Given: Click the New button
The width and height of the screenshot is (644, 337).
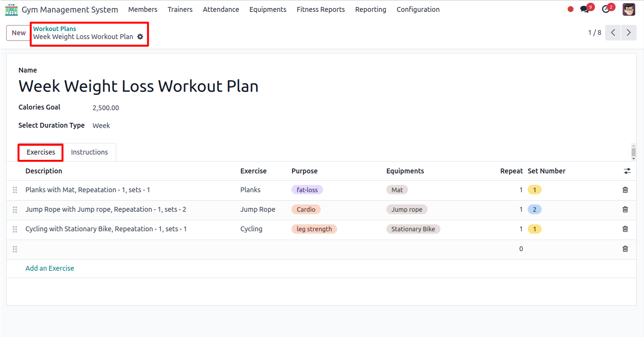Looking at the screenshot, I should pyautogui.click(x=18, y=33).
